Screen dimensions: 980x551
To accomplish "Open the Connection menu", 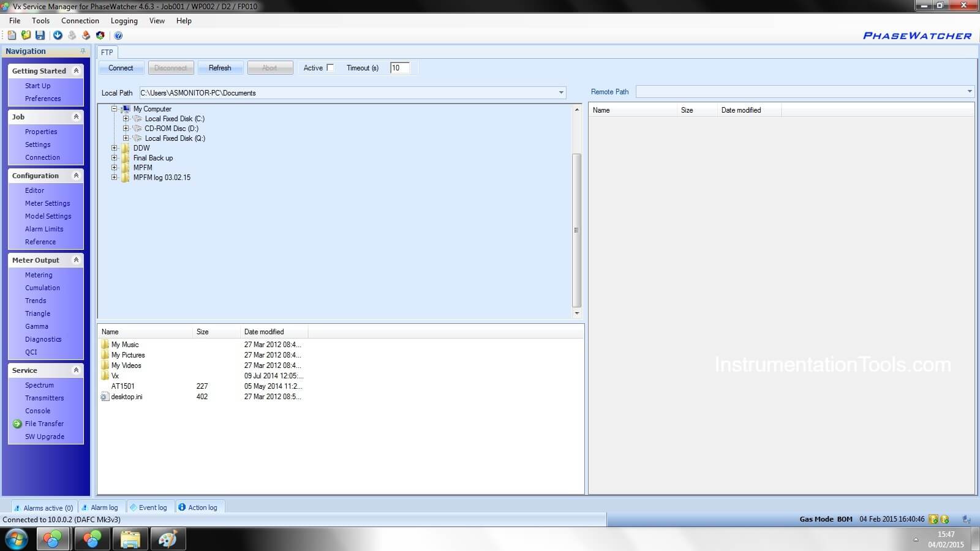I will (x=80, y=21).
